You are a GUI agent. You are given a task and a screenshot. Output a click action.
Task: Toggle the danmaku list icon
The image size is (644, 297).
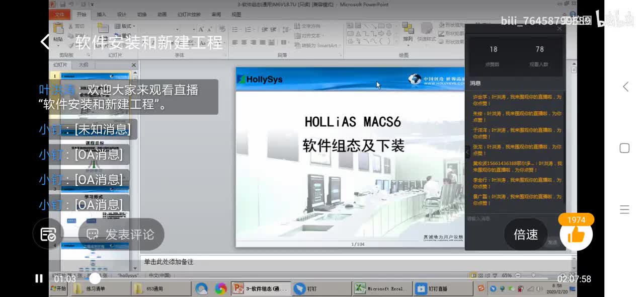[x=48, y=235]
